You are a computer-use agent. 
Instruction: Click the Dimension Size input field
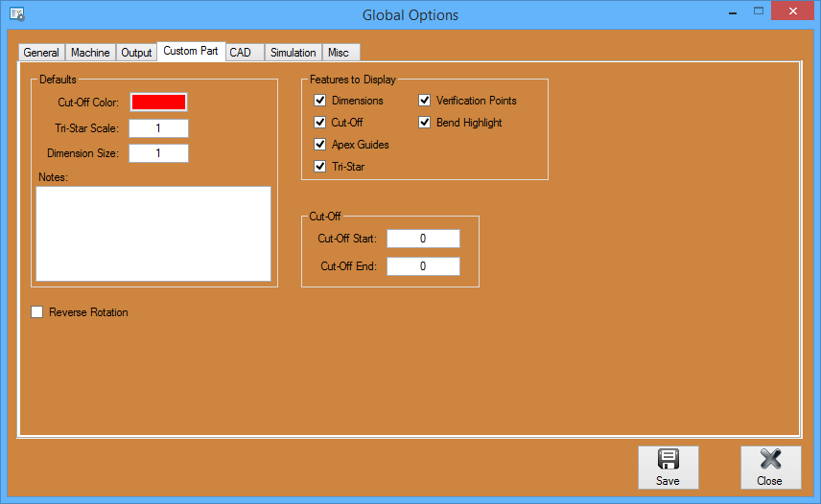pos(158,153)
